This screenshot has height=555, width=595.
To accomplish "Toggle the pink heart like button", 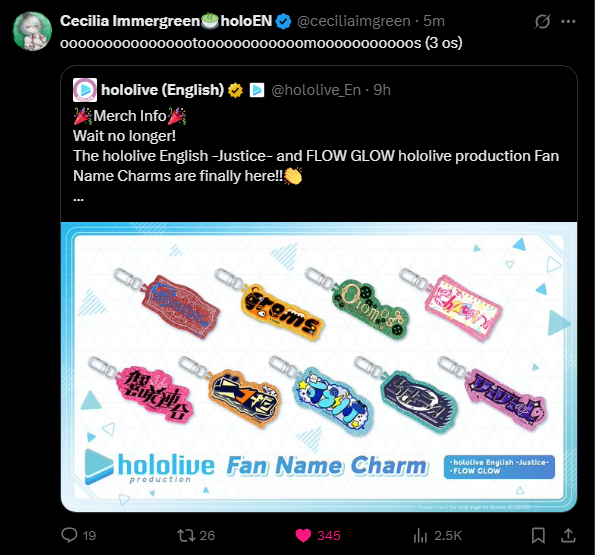I will pos(303,535).
